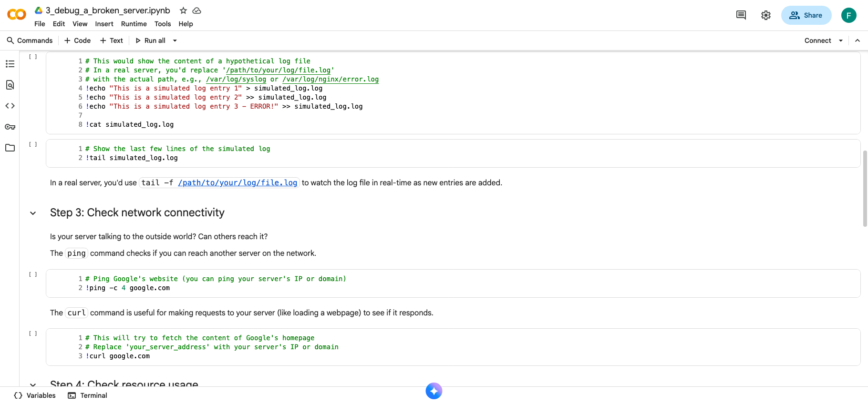Star the notebook with the star icon
This screenshot has height=404, width=868.
pyautogui.click(x=183, y=10)
